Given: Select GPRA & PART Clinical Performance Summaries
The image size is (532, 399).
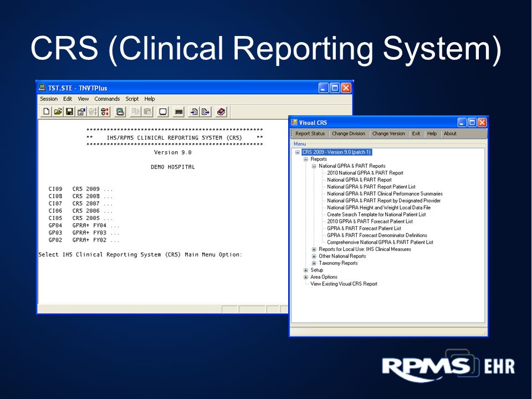Looking at the screenshot, I should 385,194.
